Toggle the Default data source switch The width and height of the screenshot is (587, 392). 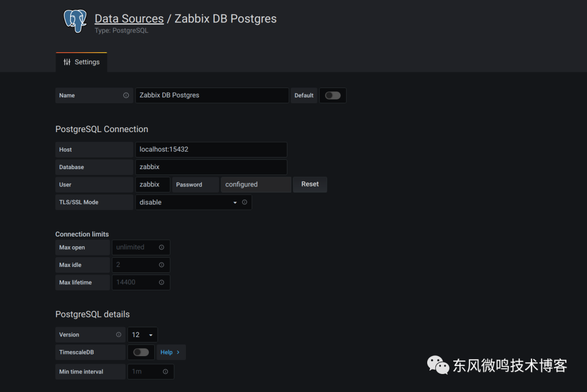pos(333,95)
